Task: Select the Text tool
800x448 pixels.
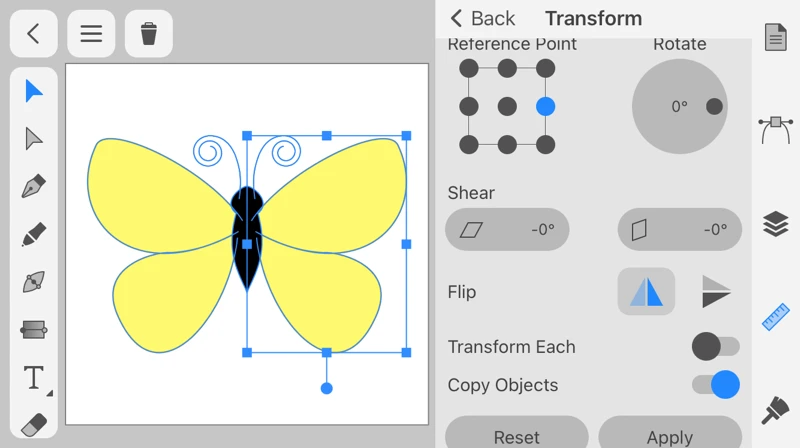Action: coord(34,378)
